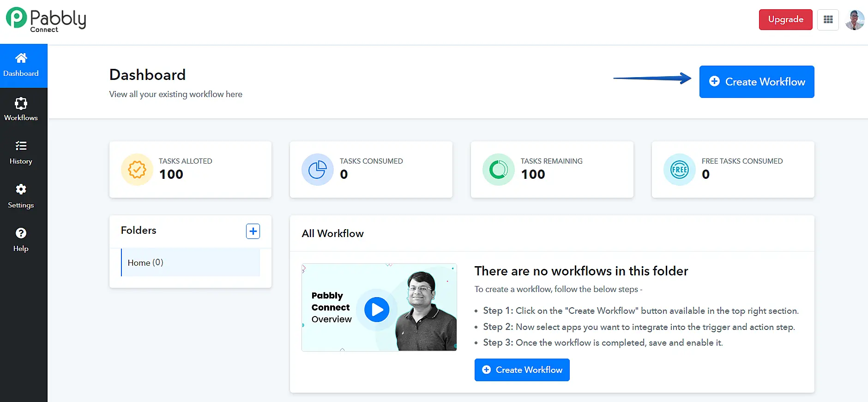The image size is (868, 402).
Task: Open the apps grid menu icon
Action: click(828, 20)
